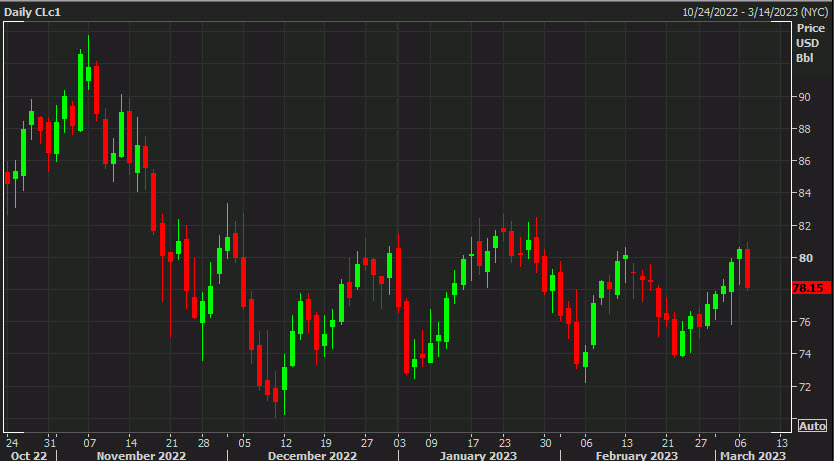This screenshot has width=834, height=461.
Task: Click the 84 price axis label
Action: tap(805, 193)
